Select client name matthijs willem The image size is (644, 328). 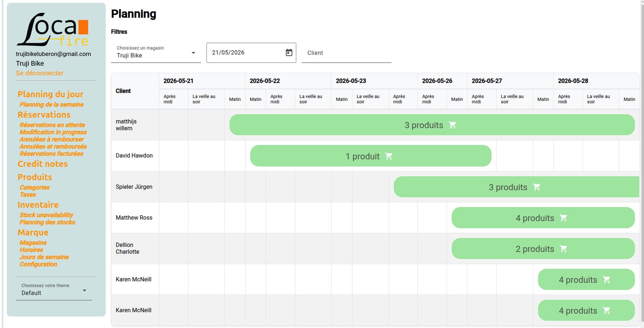click(126, 125)
